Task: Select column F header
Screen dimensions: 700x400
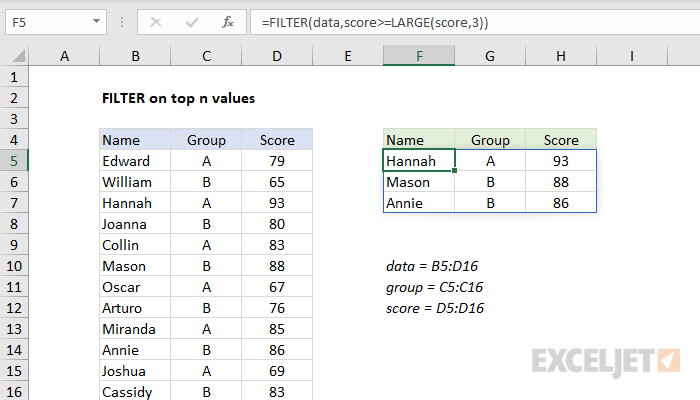Action: click(419, 56)
